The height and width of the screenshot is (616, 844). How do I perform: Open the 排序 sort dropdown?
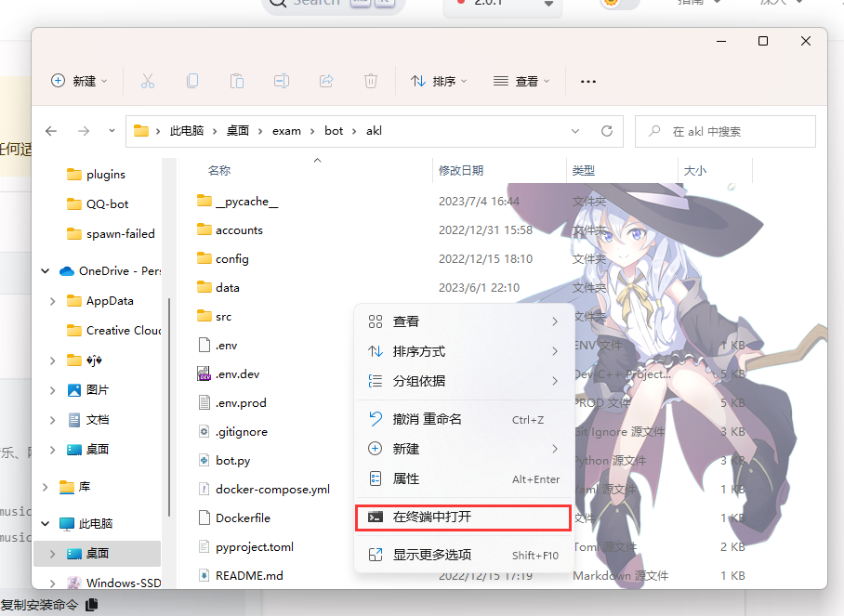tap(440, 81)
